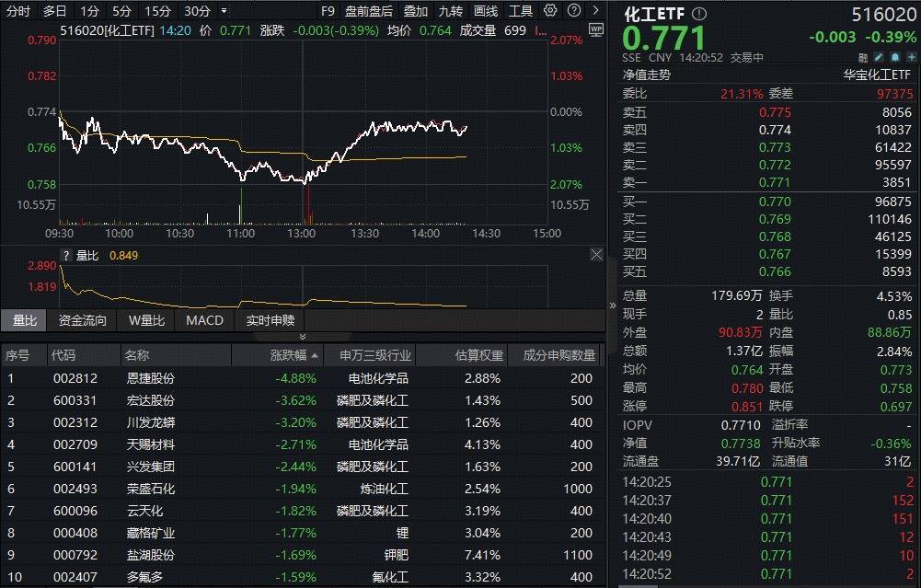The image size is (921, 588).
Task: Click the WP monitor icon on chart
Action: tap(595, 29)
